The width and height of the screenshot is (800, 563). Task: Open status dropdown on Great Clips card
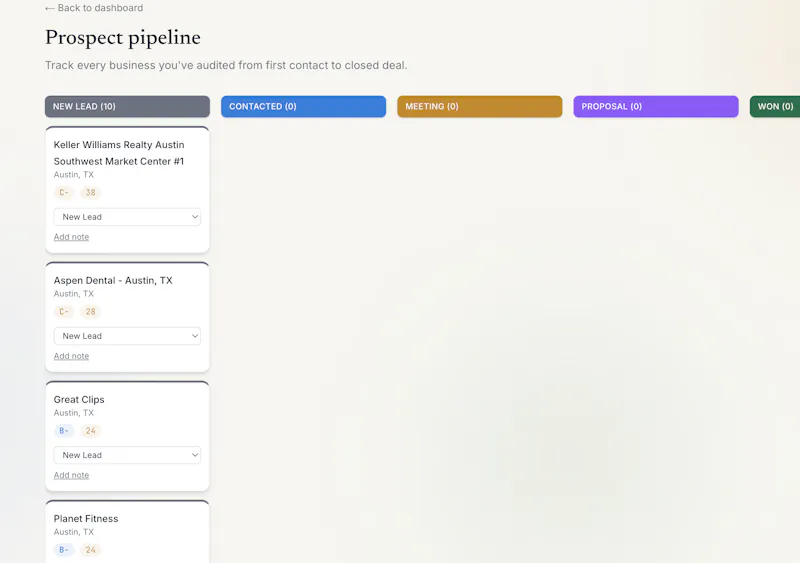click(127, 455)
